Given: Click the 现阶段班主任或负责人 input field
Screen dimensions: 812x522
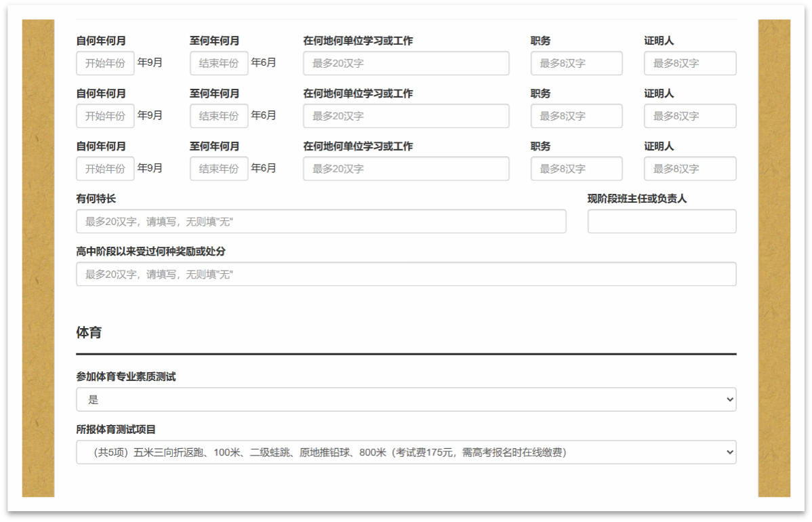Looking at the screenshot, I should (662, 222).
